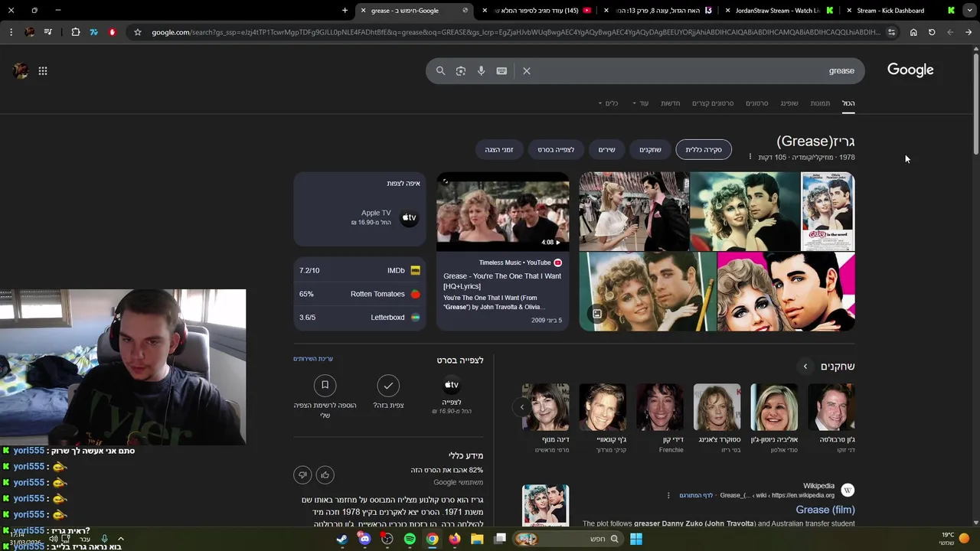Open Spotify from the taskbar
The height and width of the screenshot is (551, 980).
(x=410, y=539)
